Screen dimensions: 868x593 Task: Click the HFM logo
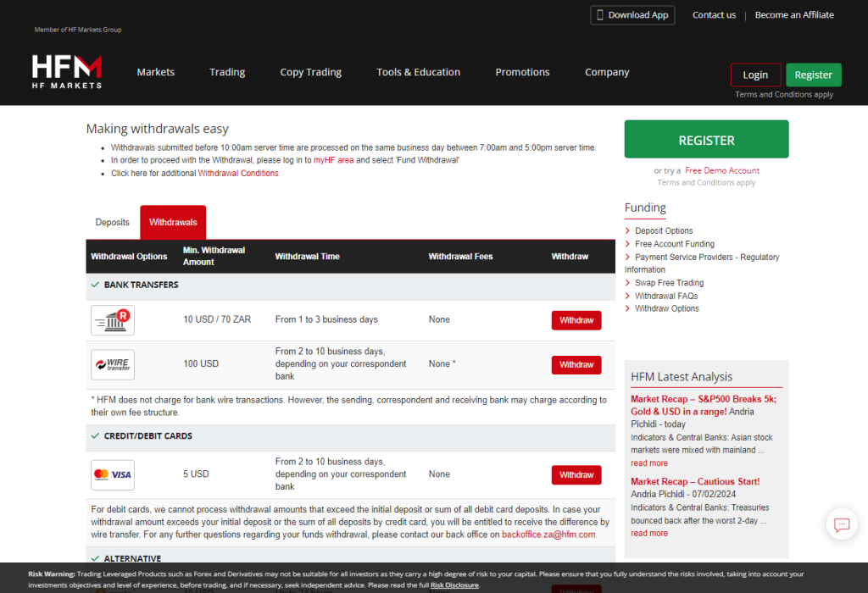point(67,72)
